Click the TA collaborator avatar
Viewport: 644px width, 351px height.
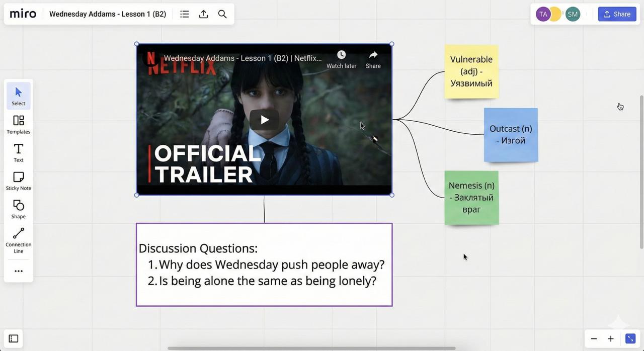coord(543,14)
